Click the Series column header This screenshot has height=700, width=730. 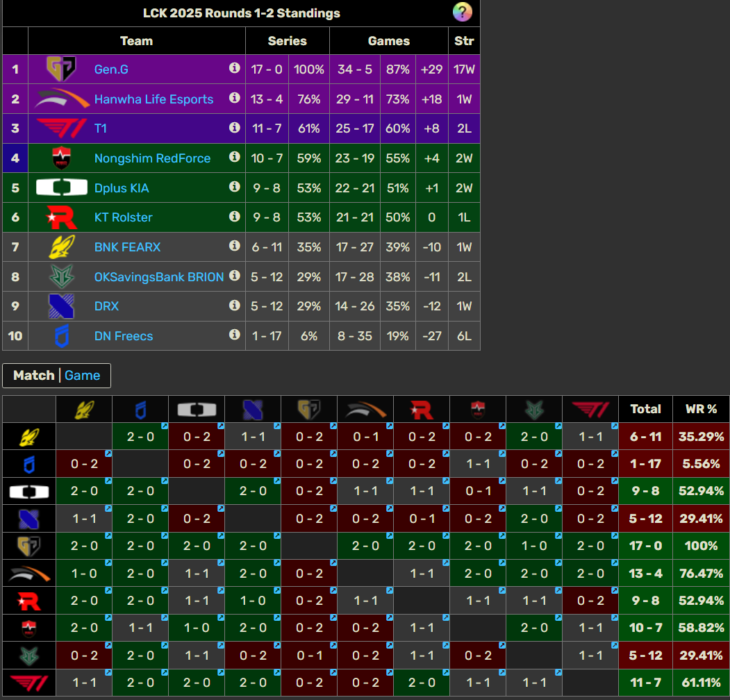pyautogui.click(x=288, y=41)
